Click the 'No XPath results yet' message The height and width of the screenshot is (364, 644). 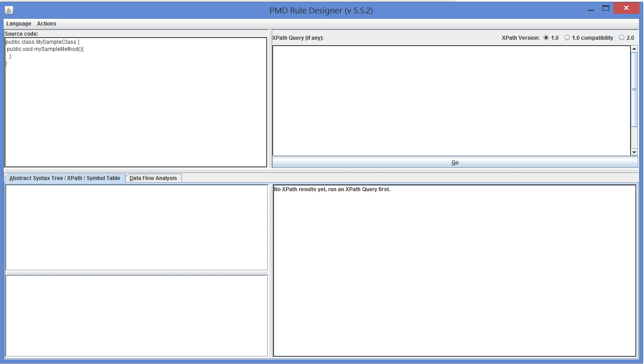tap(332, 189)
